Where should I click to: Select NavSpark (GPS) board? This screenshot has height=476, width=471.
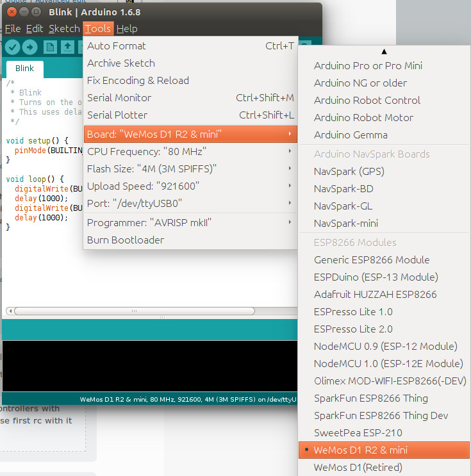(384, 172)
